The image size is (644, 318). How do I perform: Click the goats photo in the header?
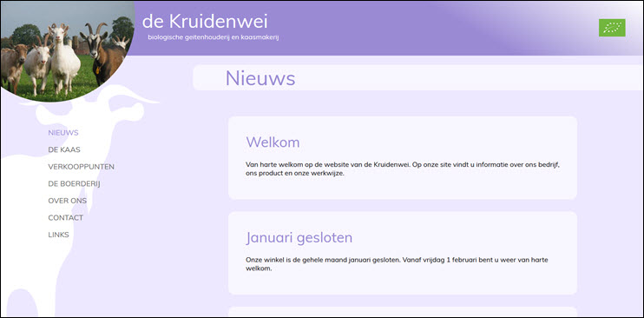click(x=66, y=50)
